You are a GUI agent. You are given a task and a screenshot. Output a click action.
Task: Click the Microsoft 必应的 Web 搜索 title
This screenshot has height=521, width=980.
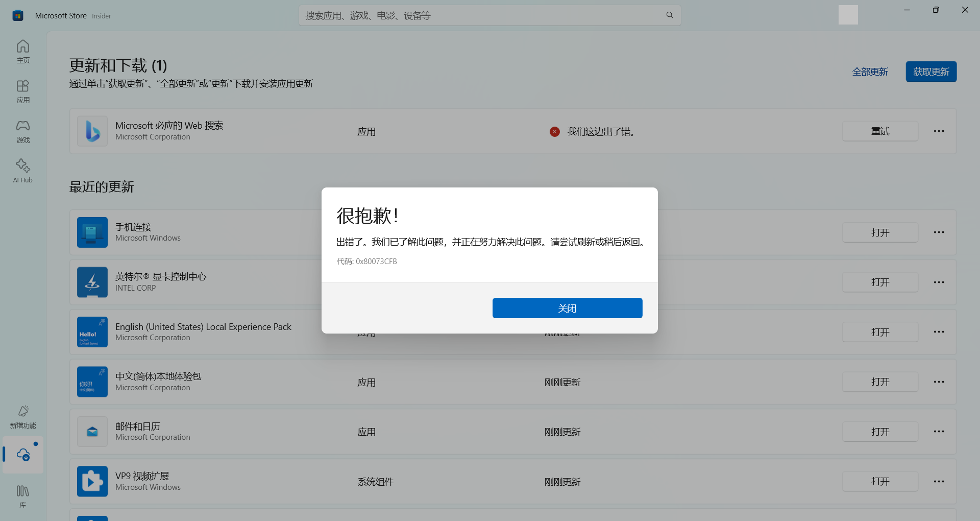169,125
